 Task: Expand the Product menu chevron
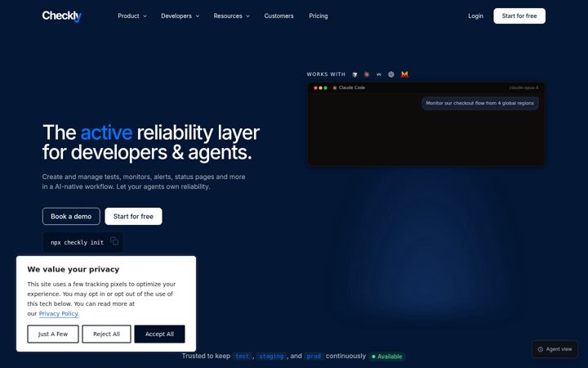tap(145, 16)
